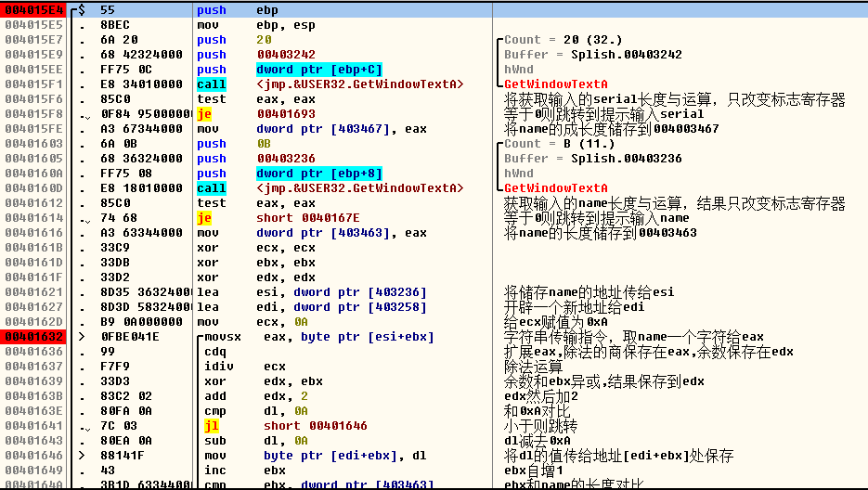868x490 pixels.
Task: Click hex bytes 6A 20
Action: pyautogui.click(x=119, y=40)
